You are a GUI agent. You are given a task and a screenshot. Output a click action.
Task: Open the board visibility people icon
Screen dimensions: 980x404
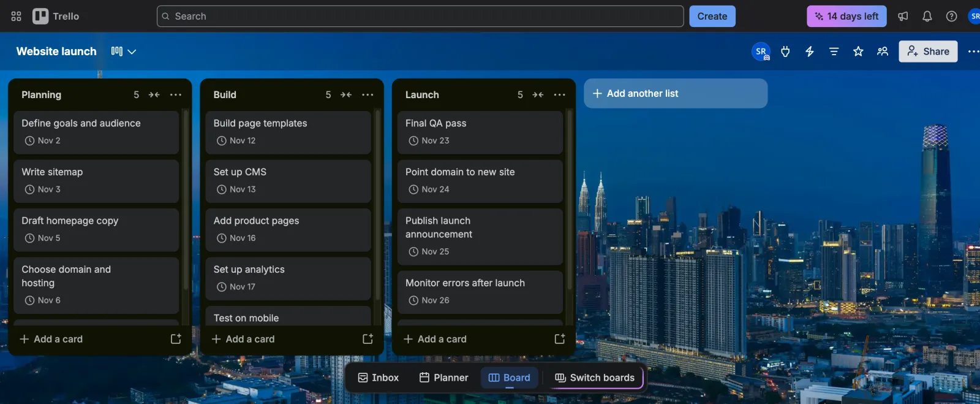coord(883,51)
